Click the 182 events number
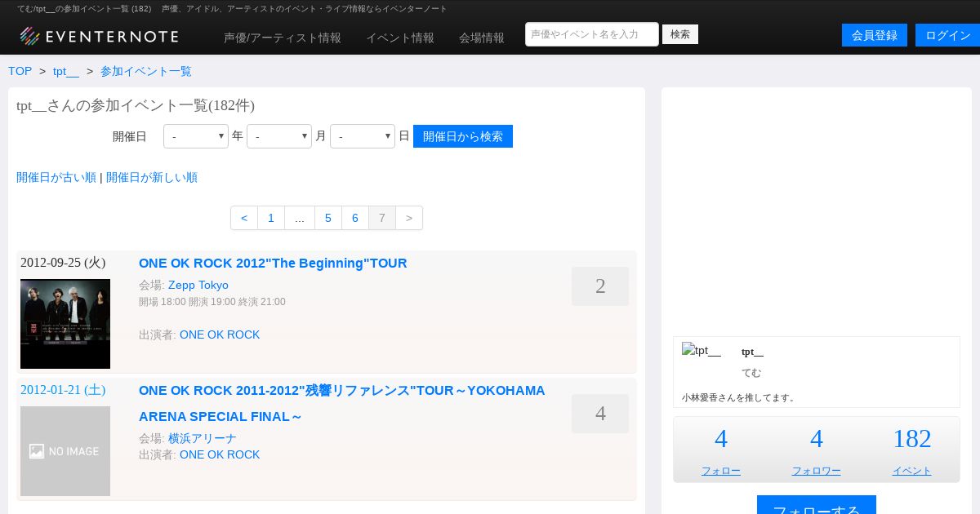 point(912,439)
